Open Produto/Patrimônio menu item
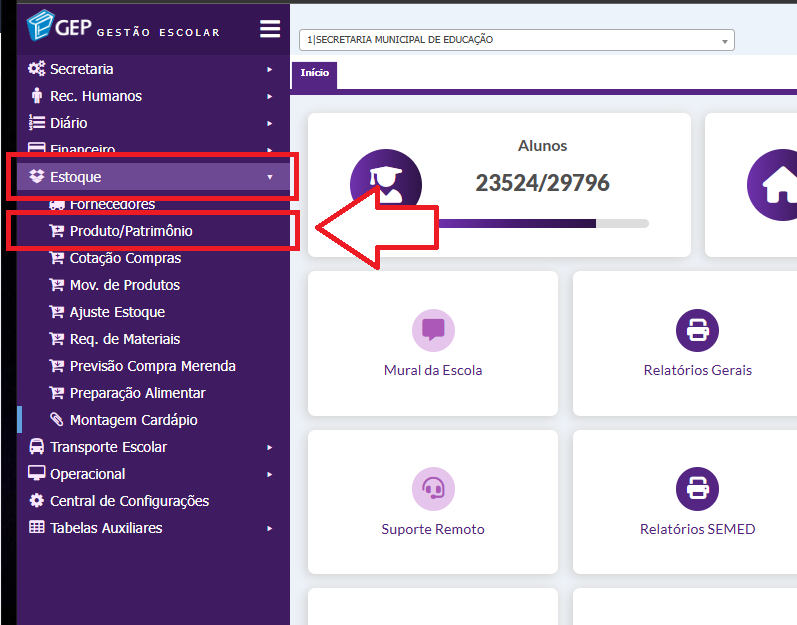Image resolution: width=797 pixels, height=625 pixels. [131, 231]
